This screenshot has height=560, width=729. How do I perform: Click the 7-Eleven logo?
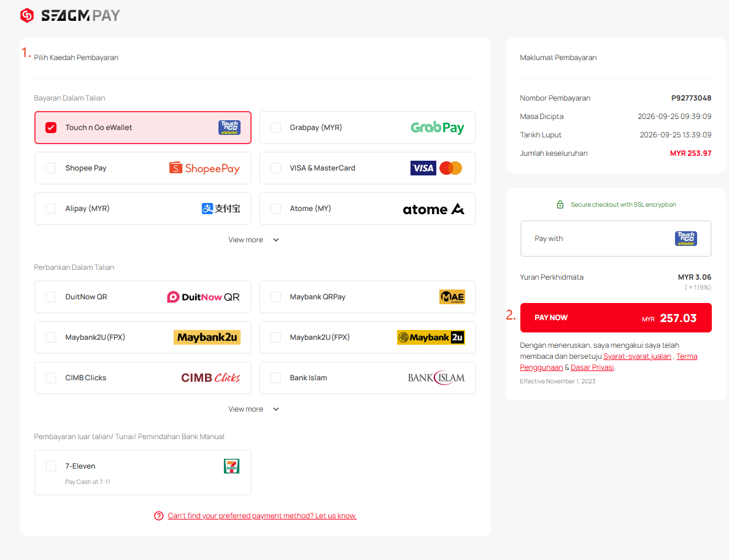coord(231,466)
